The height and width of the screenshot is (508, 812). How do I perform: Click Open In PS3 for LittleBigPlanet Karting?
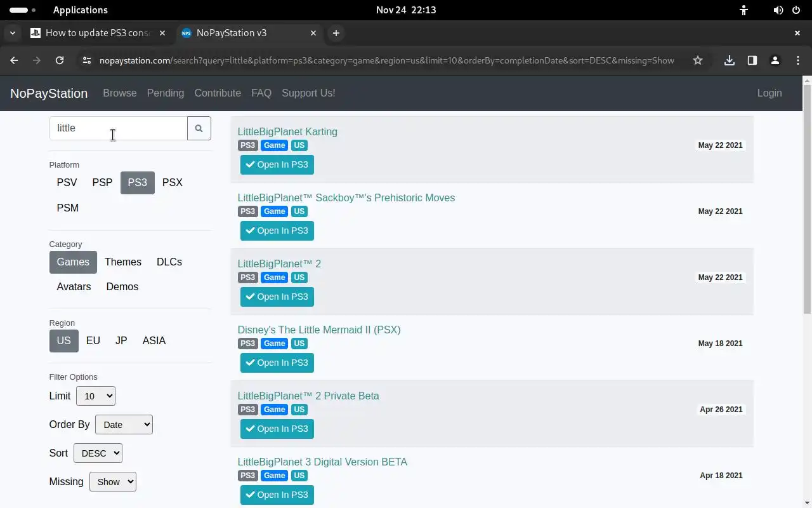[x=277, y=164]
